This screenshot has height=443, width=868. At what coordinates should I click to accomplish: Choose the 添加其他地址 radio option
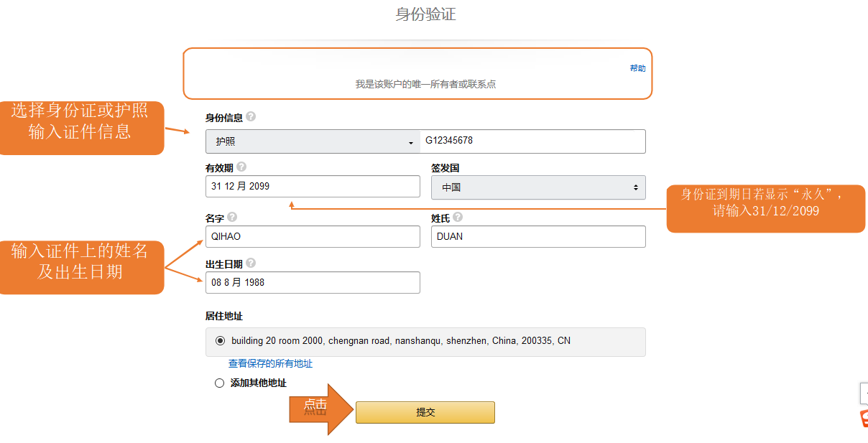coord(220,383)
